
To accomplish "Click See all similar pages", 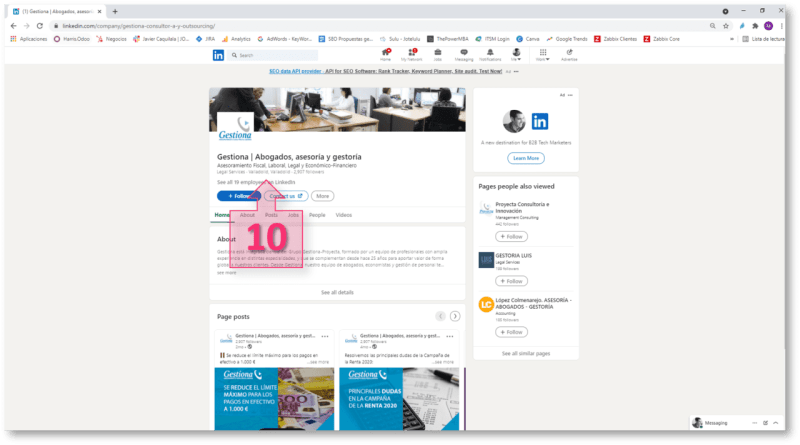I will (x=526, y=353).
